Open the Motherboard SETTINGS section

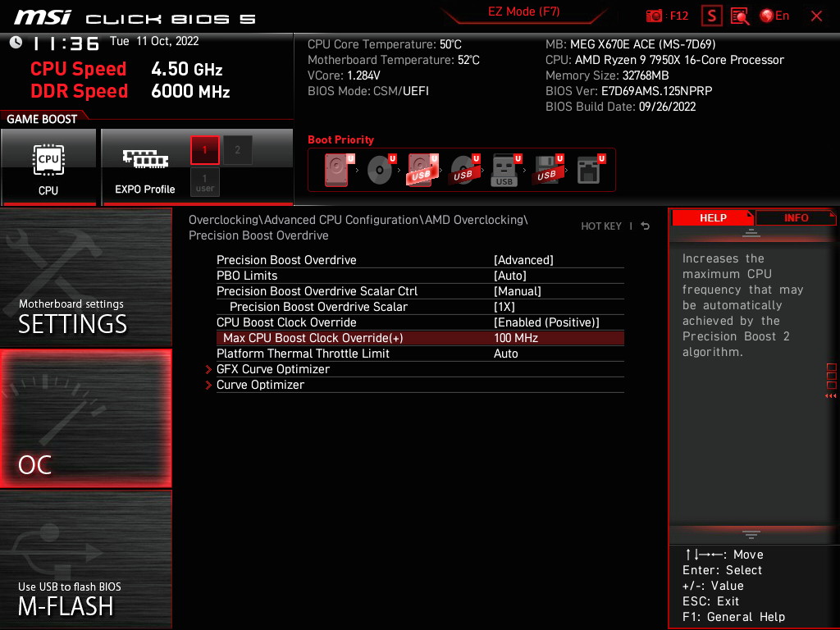coord(85,277)
